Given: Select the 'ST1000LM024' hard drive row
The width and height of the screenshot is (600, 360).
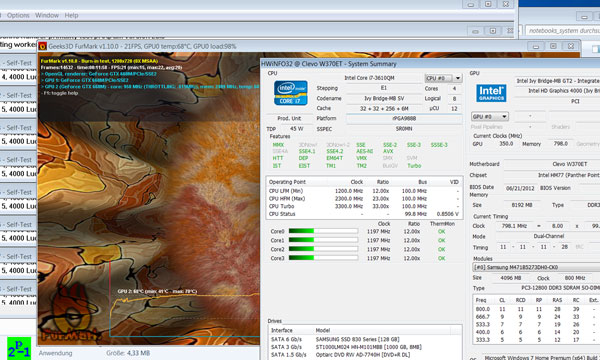Looking at the screenshot, I should [x=364, y=347].
